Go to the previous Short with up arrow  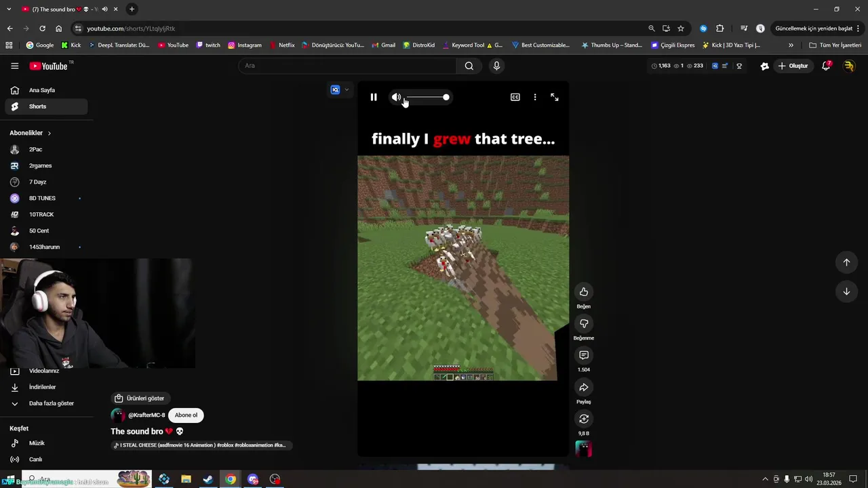click(846, 262)
